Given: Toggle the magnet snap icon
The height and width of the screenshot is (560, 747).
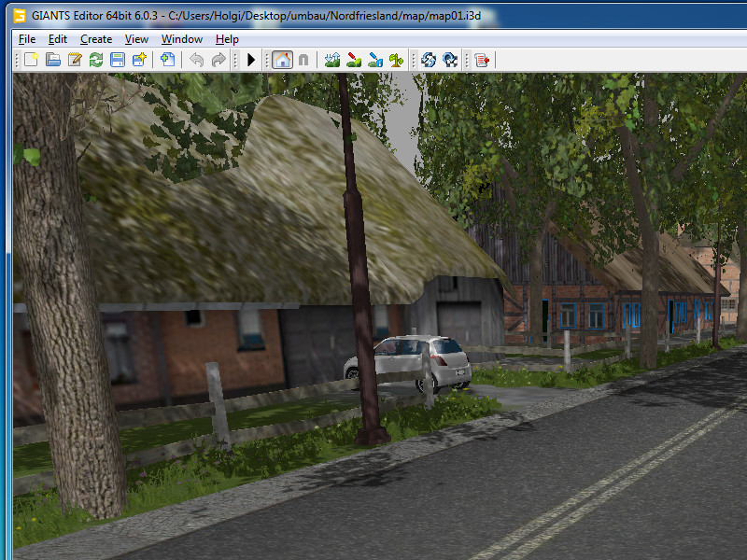Looking at the screenshot, I should [x=303, y=60].
